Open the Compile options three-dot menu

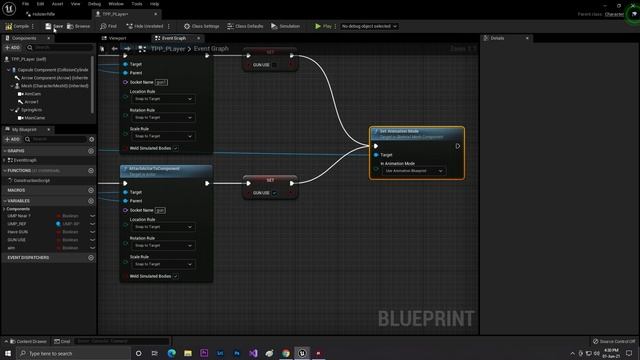pos(33,26)
